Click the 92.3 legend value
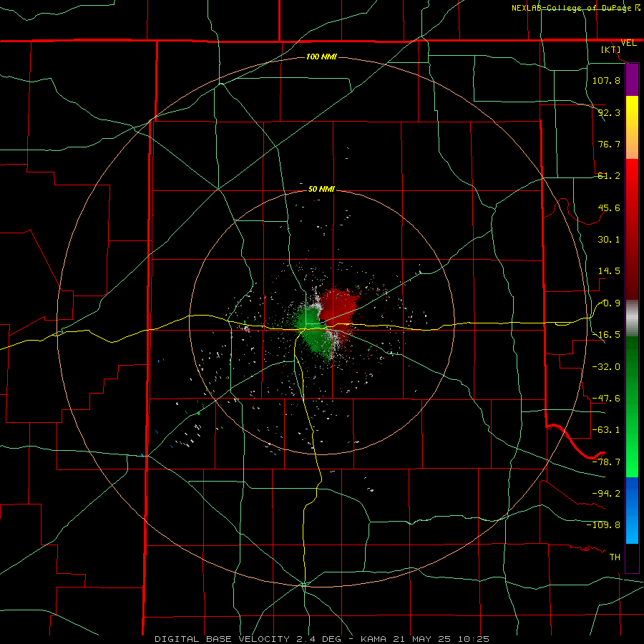Viewport: 644px width, 644px height. pos(609,112)
